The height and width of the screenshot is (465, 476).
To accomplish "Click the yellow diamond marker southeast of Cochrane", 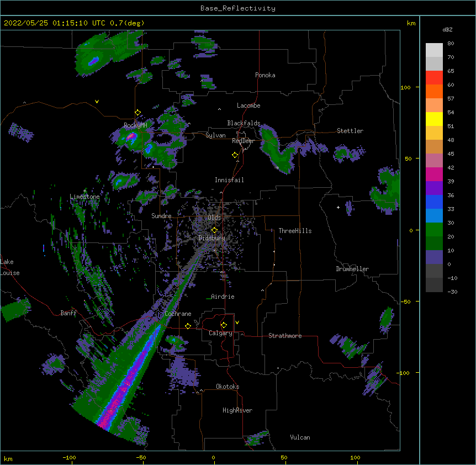I will tap(188, 326).
